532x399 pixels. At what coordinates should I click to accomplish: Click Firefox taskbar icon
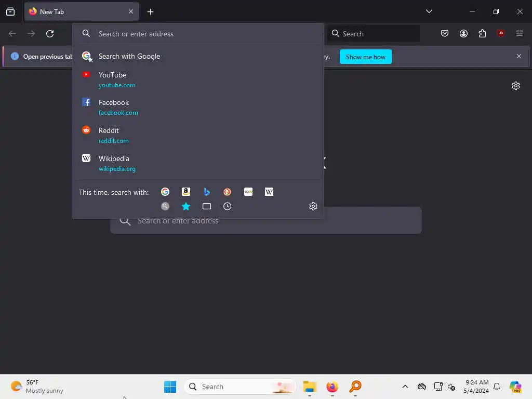[x=332, y=387]
